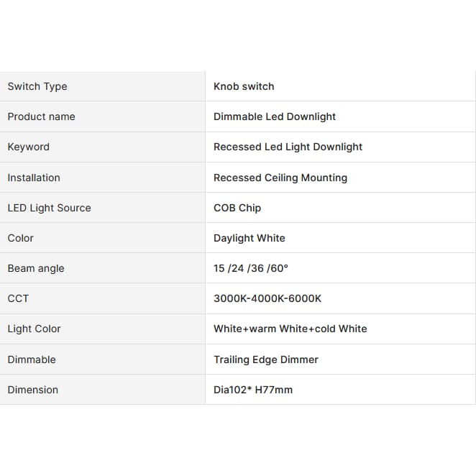The width and height of the screenshot is (476, 476).
Task: Select the Dimension row label
Action: pyautogui.click(x=33, y=390)
